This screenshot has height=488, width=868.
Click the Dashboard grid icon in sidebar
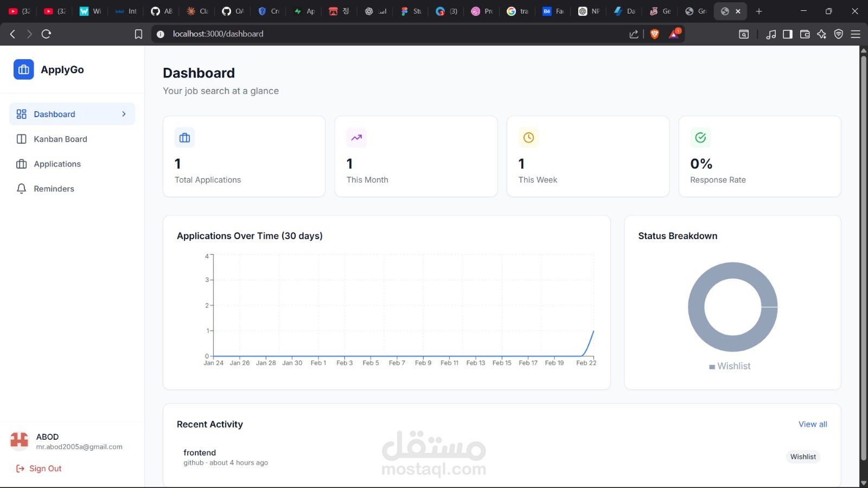coord(22,114)
